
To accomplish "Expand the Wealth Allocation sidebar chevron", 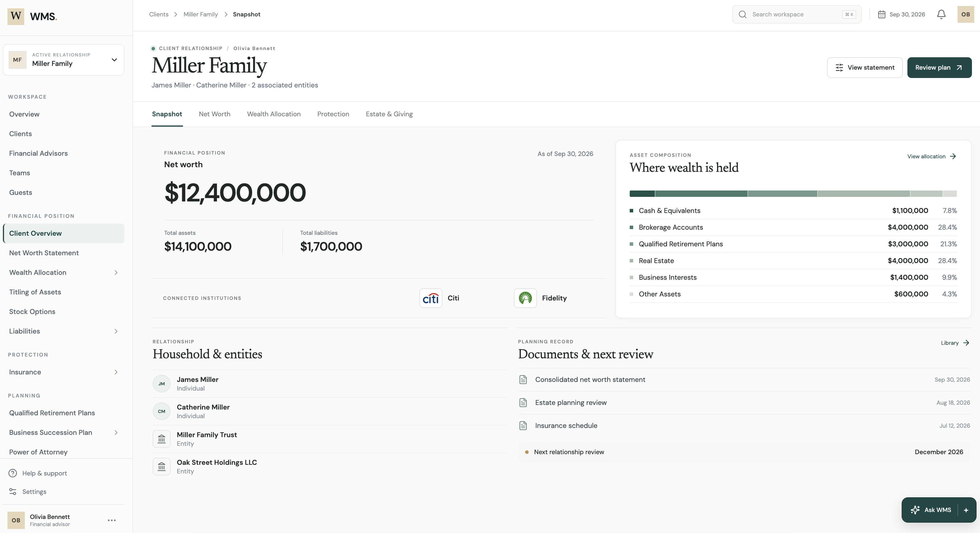I will [x=116, y=273].
